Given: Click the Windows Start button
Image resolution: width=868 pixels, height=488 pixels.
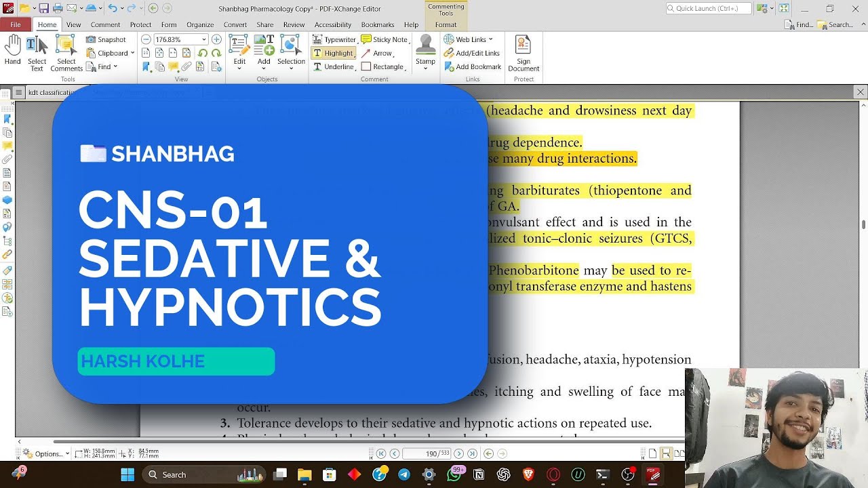Looking at the screenshot, I should click(127, 474).
